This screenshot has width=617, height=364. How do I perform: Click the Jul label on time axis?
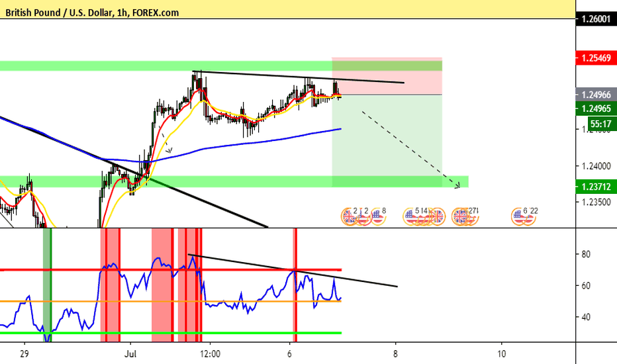click(130, 354)
